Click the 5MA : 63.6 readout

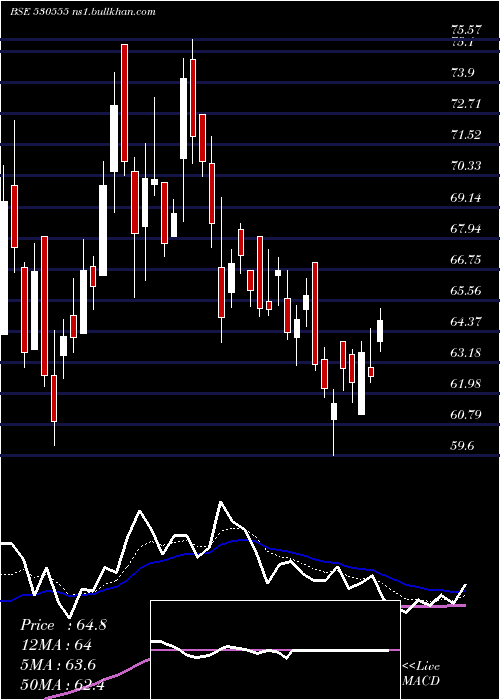pos(58,665)
